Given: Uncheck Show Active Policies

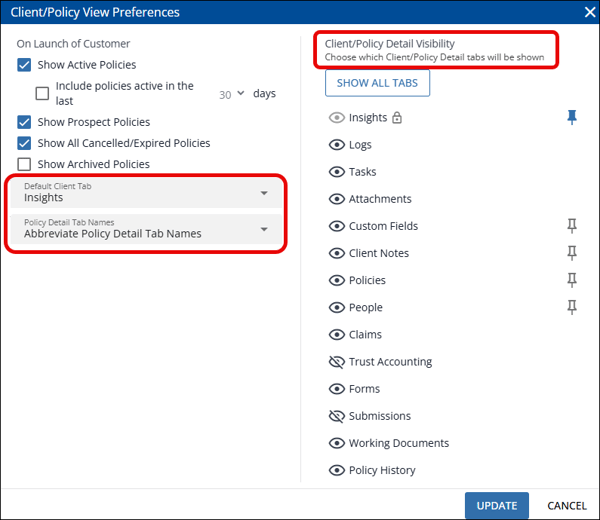Looking at the screenshot, I should (24, 65).
